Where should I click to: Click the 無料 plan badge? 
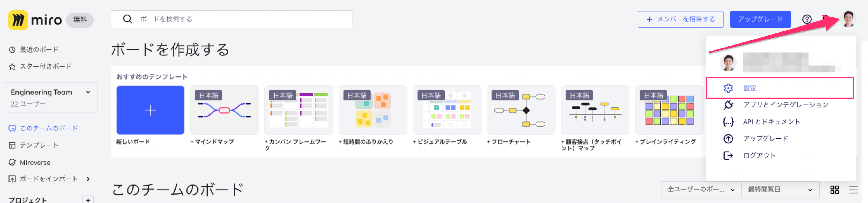(80, 20)
